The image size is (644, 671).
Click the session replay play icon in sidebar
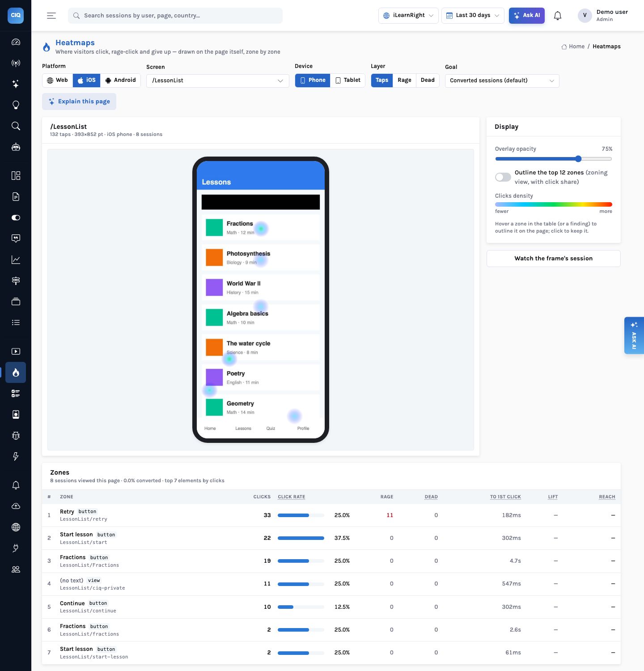[x=16, y=352]
